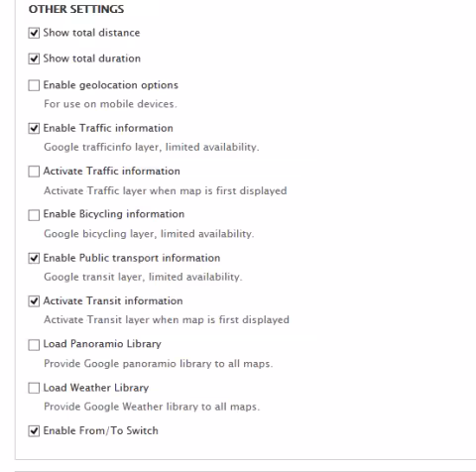This screenshot has width=476, height=472.
Task: Click the Enable geolocation options label
Action: pos(111,85)
